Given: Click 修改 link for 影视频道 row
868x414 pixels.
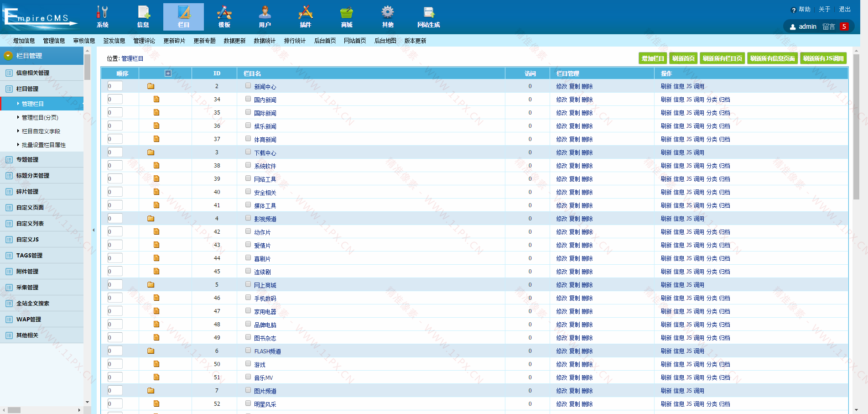Looking at the screenshot, I should (x=561, y=219).
